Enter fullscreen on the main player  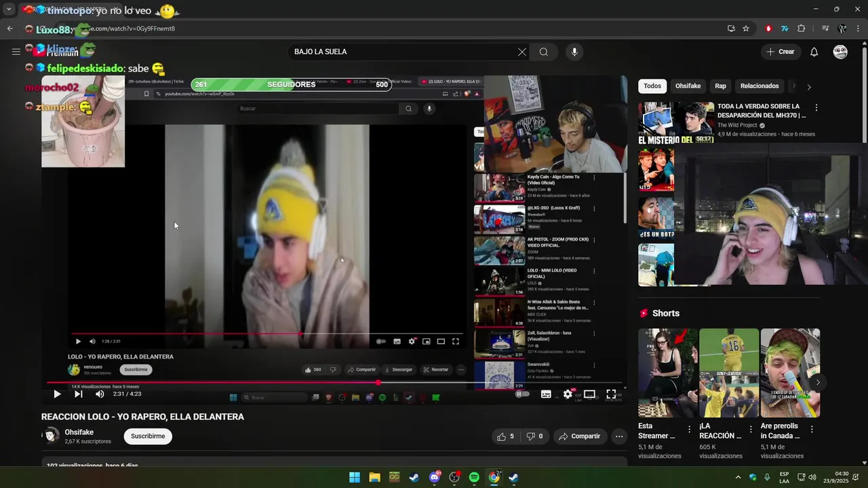pos(611,394)
